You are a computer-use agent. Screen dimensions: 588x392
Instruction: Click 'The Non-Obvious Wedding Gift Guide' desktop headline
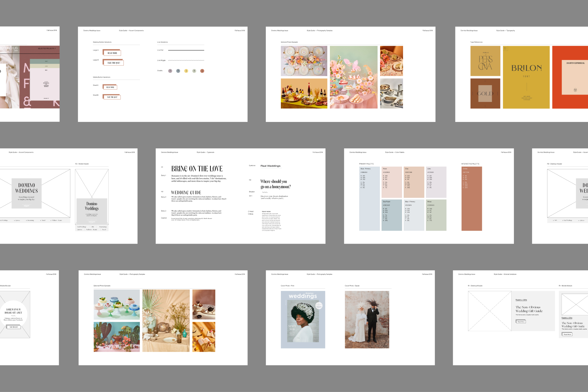point(529,309)
